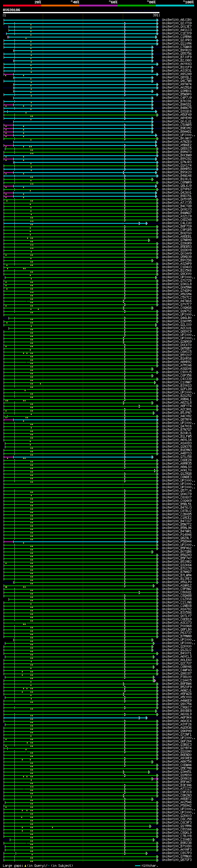Select hit label UniRef100_Q110M4
Screen dimensions: 197x868
[176, 43]
